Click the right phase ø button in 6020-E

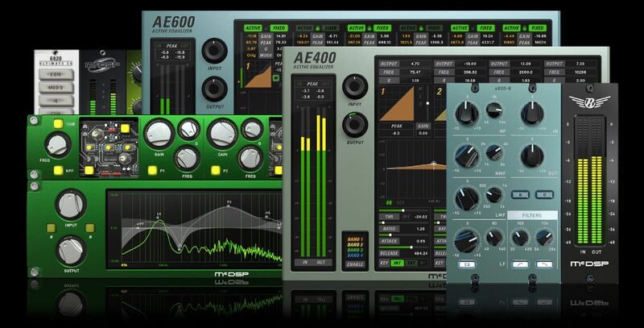click(544, 194)
